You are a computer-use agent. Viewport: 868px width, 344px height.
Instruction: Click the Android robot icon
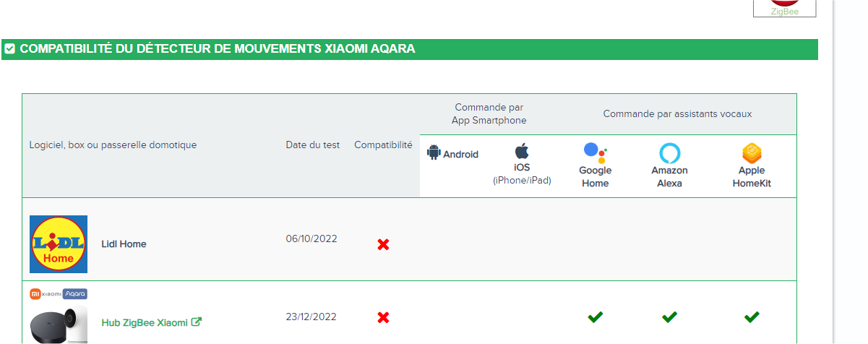[434, 152]
